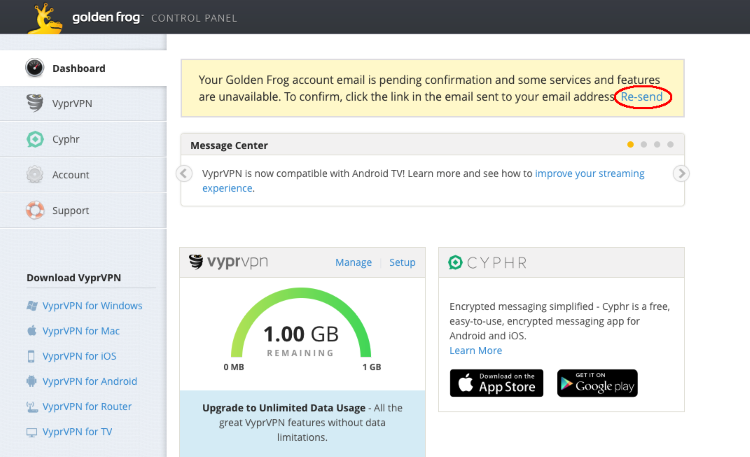Click the 0 MB gauge label
Image resolution: width=750 pixels, height=457 pixels.
234,367
